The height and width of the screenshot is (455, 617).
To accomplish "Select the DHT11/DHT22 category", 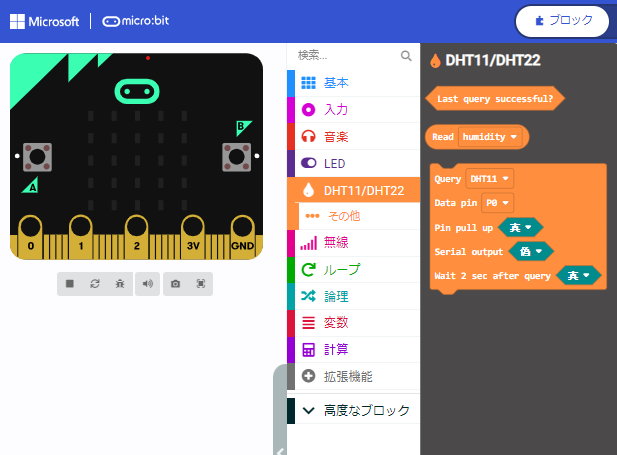I will pos(353,191).
